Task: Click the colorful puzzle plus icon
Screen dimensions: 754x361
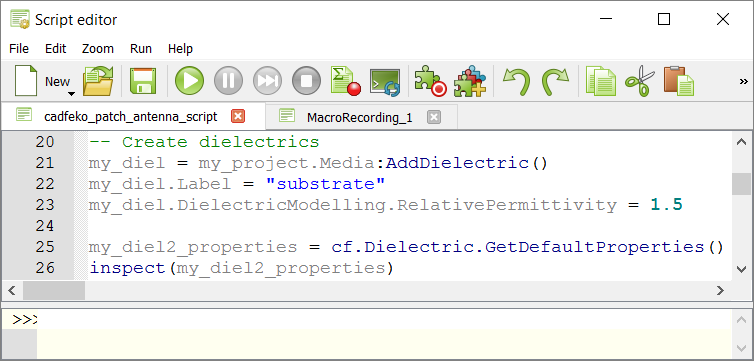Action: coord(470,81)
